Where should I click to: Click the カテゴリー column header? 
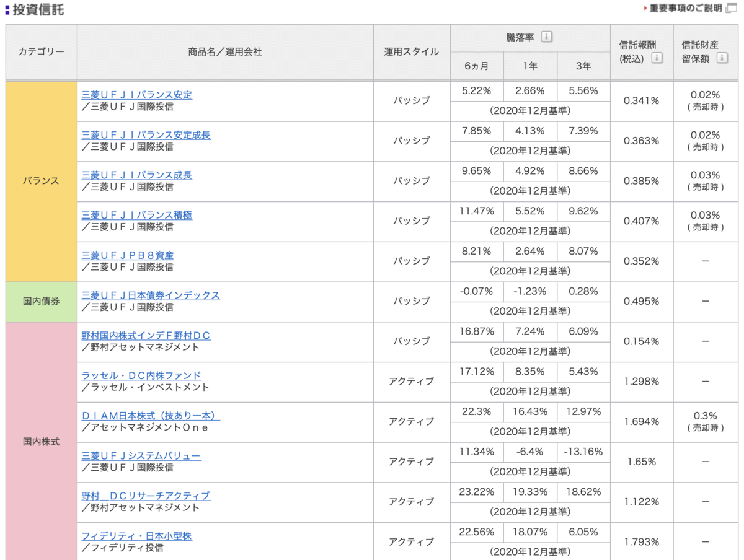click(42, 52)
